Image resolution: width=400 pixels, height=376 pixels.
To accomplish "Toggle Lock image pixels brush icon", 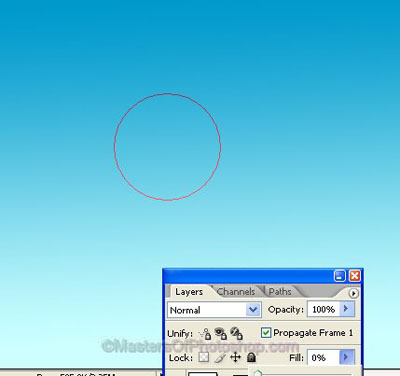I will pos(219,358).
